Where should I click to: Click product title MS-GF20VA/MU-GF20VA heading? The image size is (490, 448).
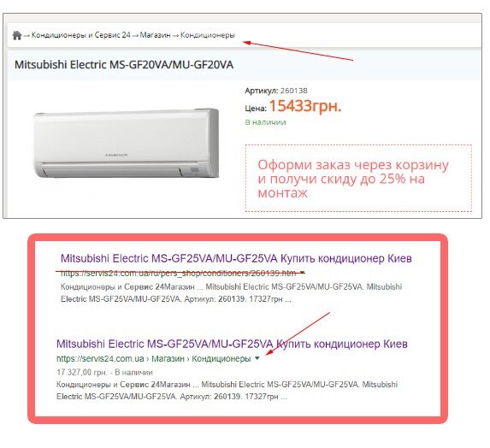pos(124,65)
